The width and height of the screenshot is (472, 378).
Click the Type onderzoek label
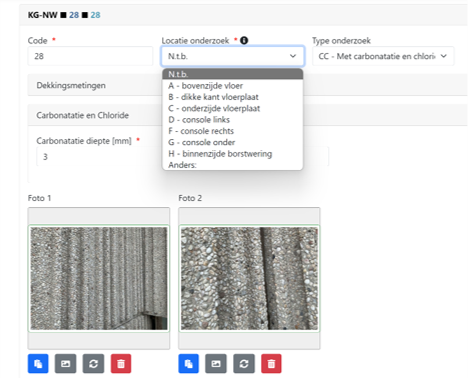(x=341, y=41)
